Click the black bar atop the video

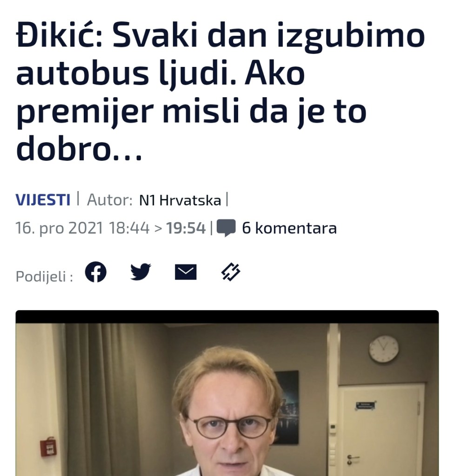click(x=227, y=317)
